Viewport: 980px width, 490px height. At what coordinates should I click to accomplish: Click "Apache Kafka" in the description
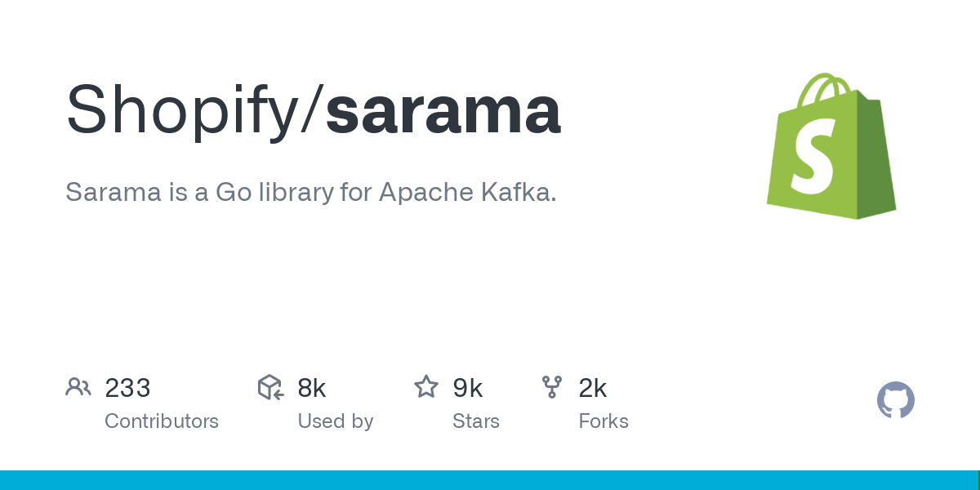(467, 193)
